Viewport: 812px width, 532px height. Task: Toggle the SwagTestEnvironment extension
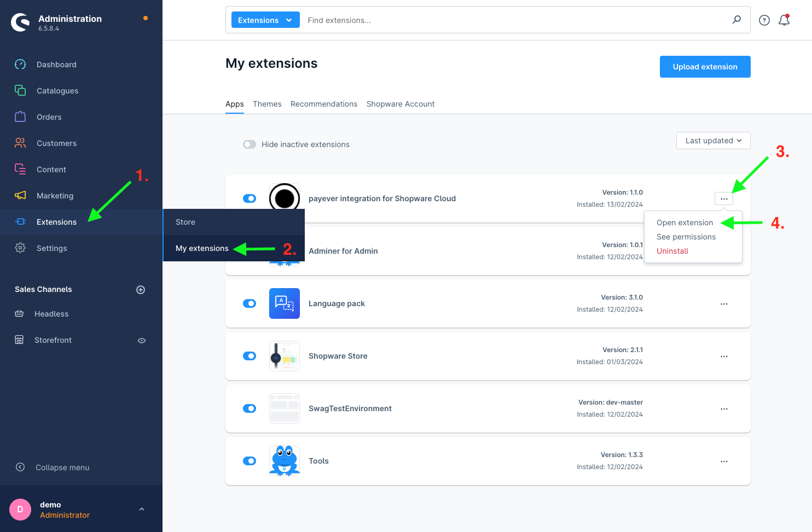(x=250, y=408)
